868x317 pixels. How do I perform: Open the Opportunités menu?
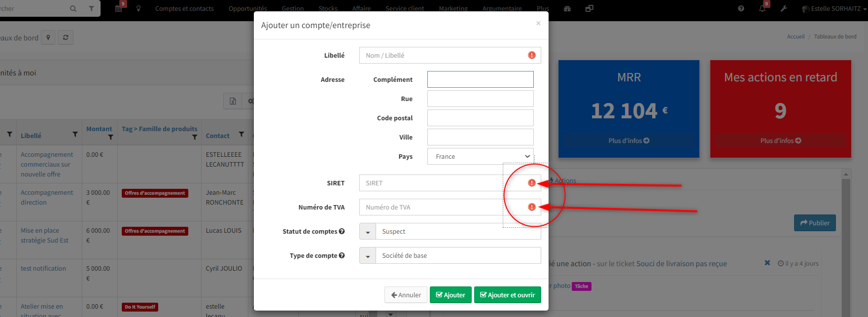click(x=247, y=8)
